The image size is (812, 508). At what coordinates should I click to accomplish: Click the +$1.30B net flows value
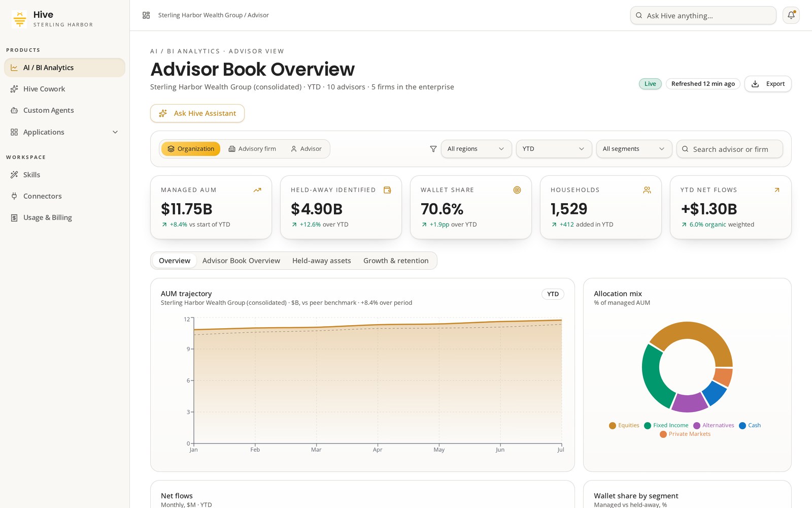(709, 209)
